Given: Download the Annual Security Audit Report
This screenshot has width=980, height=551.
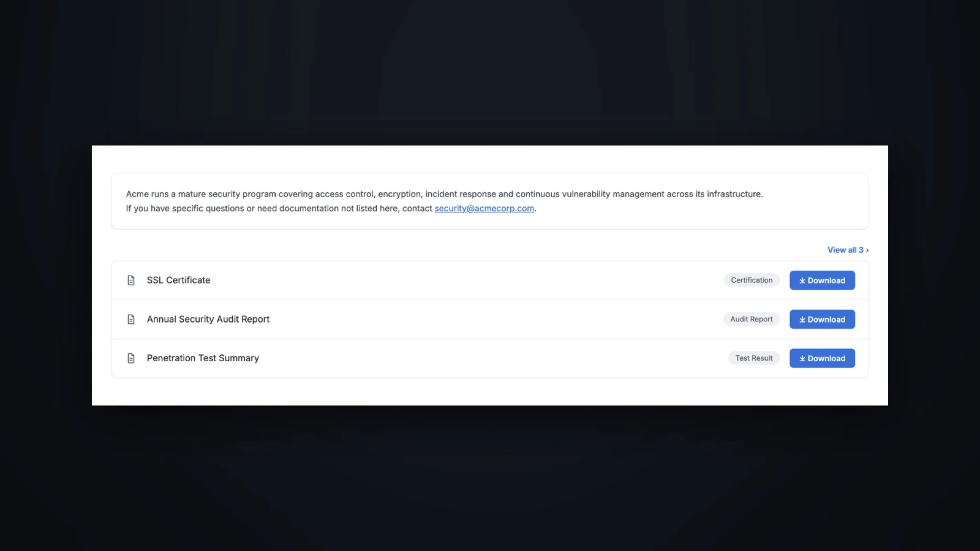Looking at the screenshot, I should pyautogui.click(x=822, y=319).
